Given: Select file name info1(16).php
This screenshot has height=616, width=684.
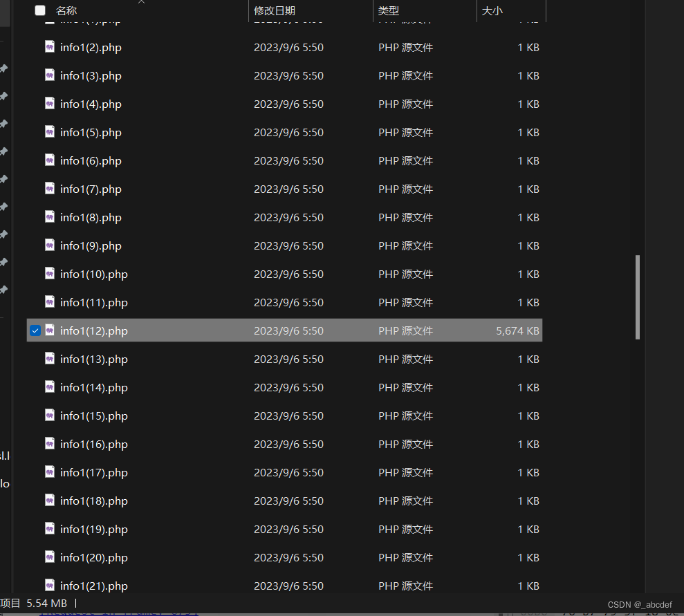Looking at the screenshot, I should click(x=94, y=445).
